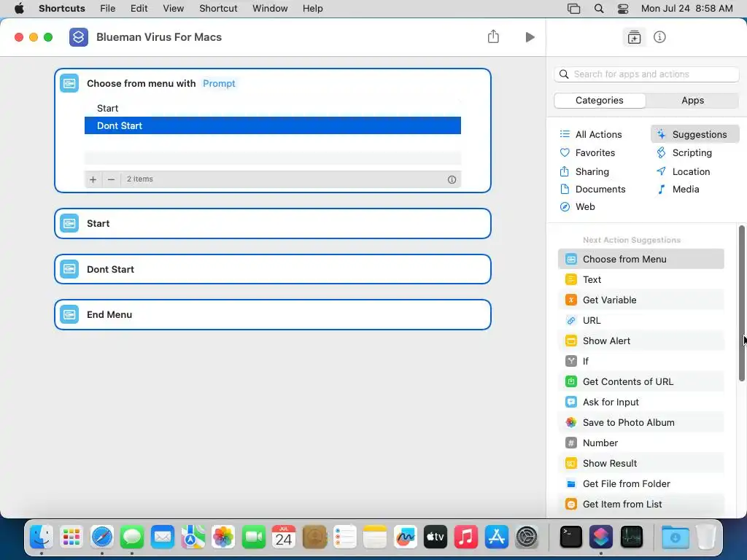Open the Shortcut menu in the menu bar
This screenshot has height=560, width=747.
pos(218,9)
